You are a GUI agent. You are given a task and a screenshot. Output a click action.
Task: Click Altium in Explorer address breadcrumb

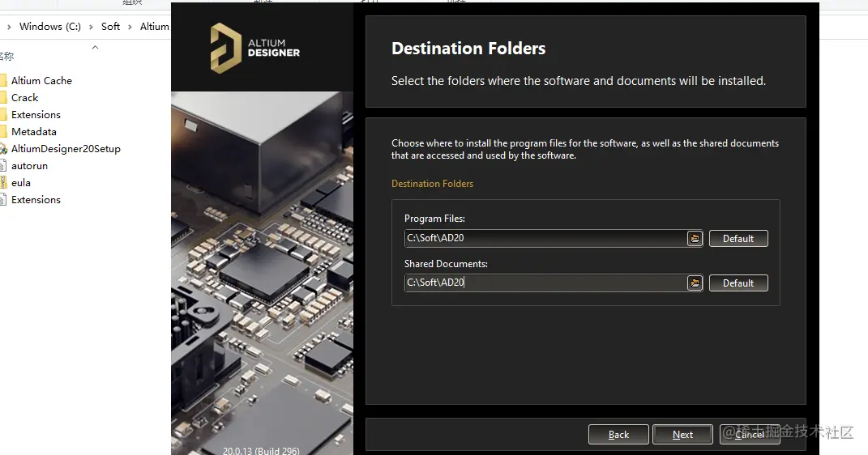coord(155,27)
